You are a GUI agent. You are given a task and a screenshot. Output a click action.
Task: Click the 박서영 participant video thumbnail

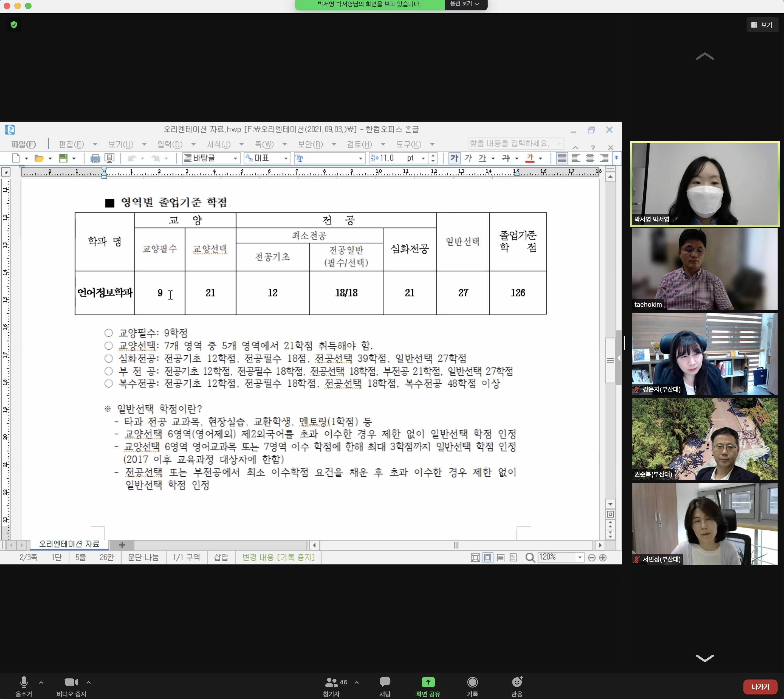(x=705, y=184)
